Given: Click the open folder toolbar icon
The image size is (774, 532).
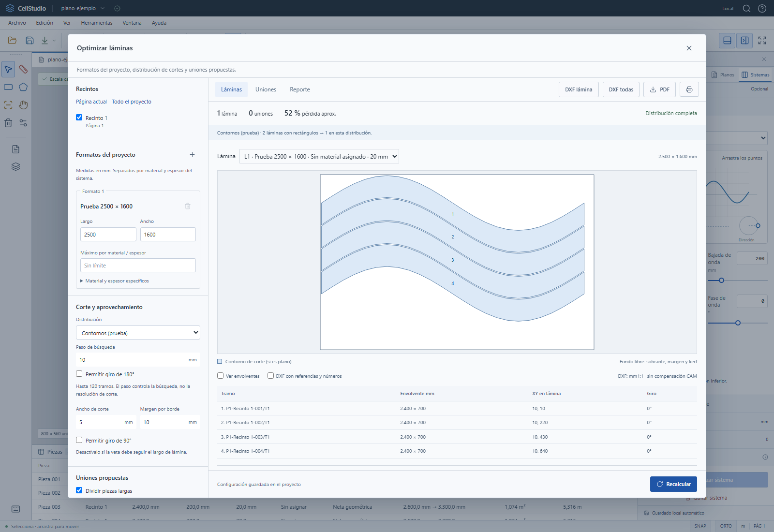Looking at the screenshot, I should pyautogui.click(x=12, y=41).
